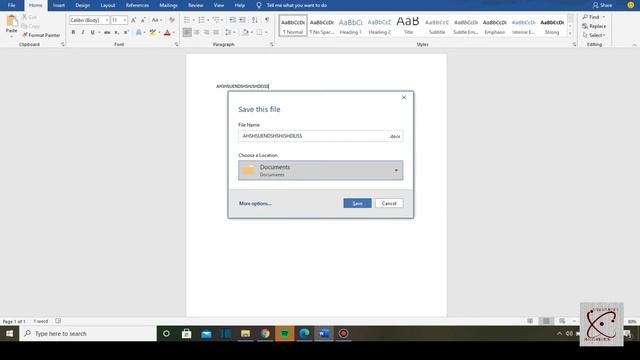The height and width of the screenshot is (360, 640).
Task: Open Google Chrome from the taskbar
Action: pyautogui.click(x=265, y=333)
